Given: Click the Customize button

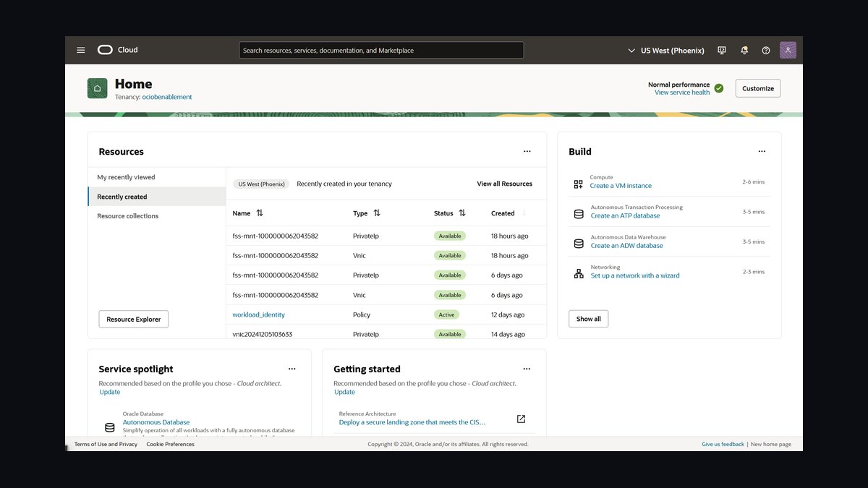Looking at the screenshot, I should click(758, 88).
